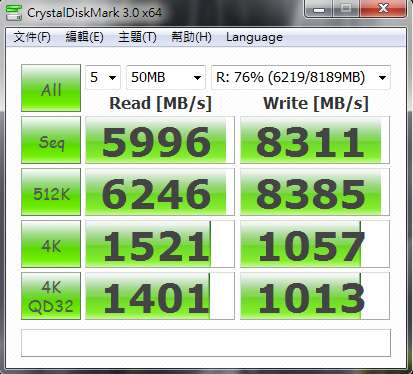
Task: Minimize the CrystalDiskMark window
Action: (318, 9)
